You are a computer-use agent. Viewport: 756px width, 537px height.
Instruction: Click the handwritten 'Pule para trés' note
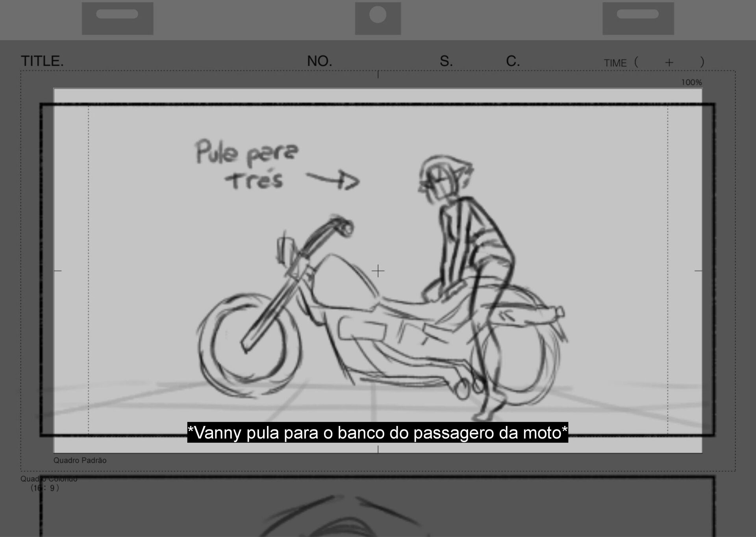click(247, 165)
